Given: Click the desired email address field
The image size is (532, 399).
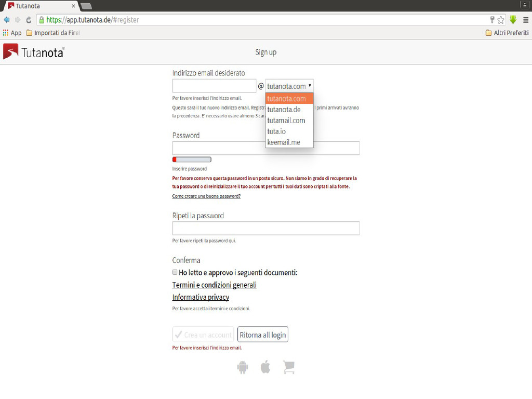Looking at the screenshot, I should tap(214, 86).
